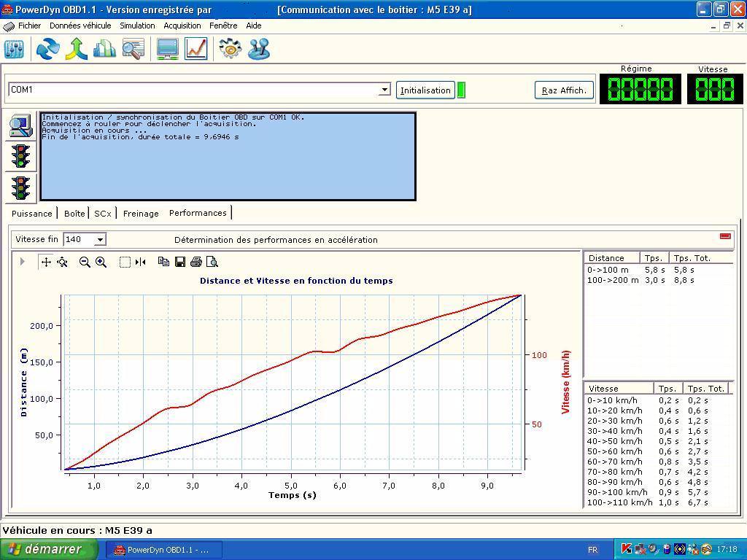The height and width of the screenshot is (560, 747).
Task: Click the Tps. header in the Vitesse table
Action: pyautogui.click(x=668, y=389)
